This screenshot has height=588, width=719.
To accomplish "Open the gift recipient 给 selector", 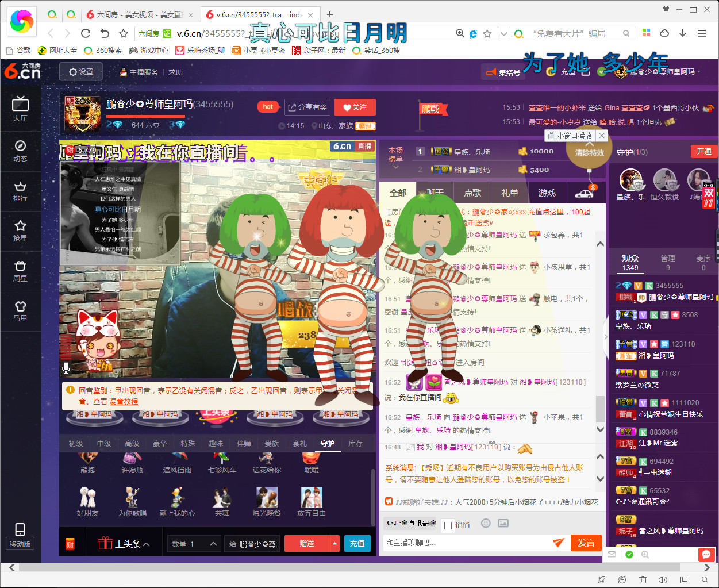I will 252,544.
